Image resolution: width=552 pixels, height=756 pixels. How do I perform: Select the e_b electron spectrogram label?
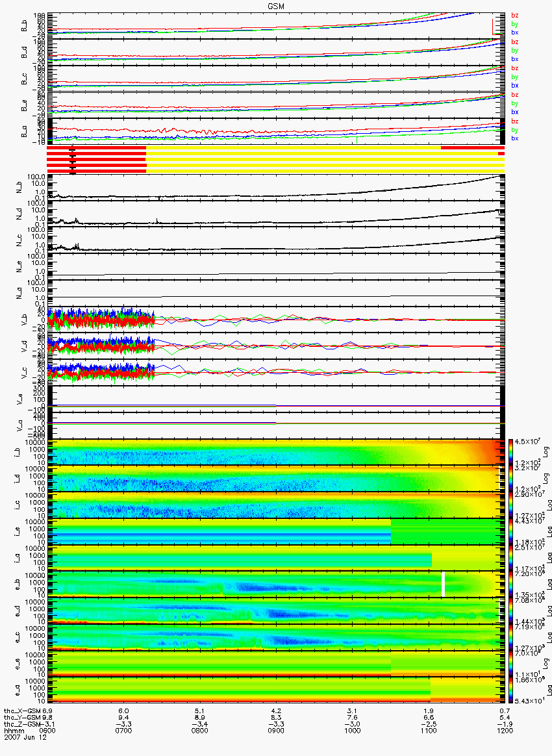pos(18,586)
